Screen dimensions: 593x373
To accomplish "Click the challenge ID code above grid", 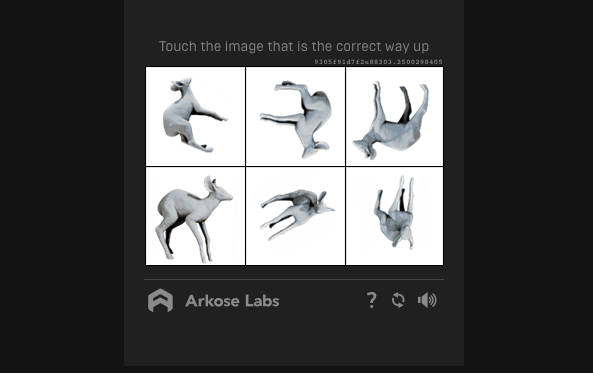I will [378, 62].
